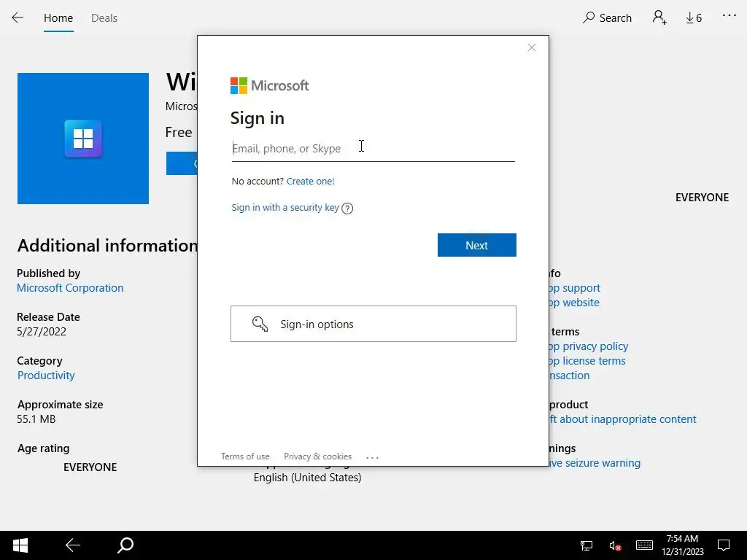Image resolution: width=747 pixels, height=560 pixels.
Task: Open Privacy & cookies link
Action: pyautogui.click(x=317, y=456)
